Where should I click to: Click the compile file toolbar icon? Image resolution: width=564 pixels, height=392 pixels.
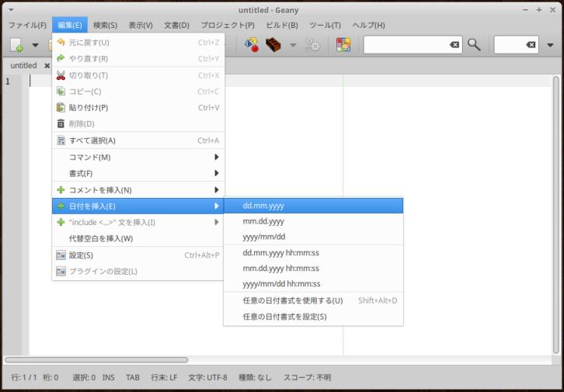tap(251, 45)
